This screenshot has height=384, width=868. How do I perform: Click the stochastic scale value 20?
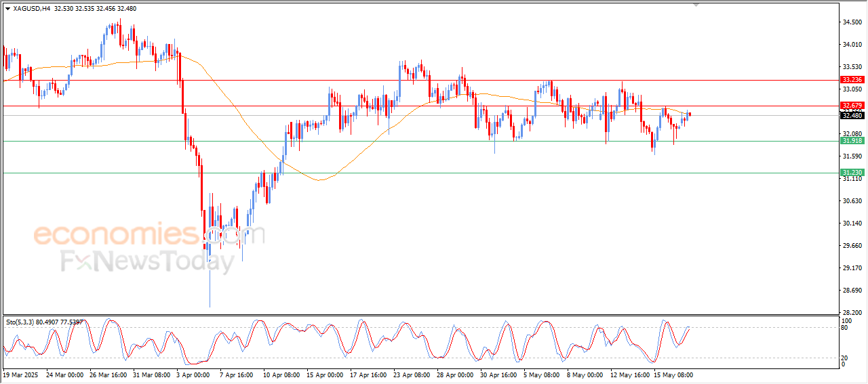[x=845, y=358]
